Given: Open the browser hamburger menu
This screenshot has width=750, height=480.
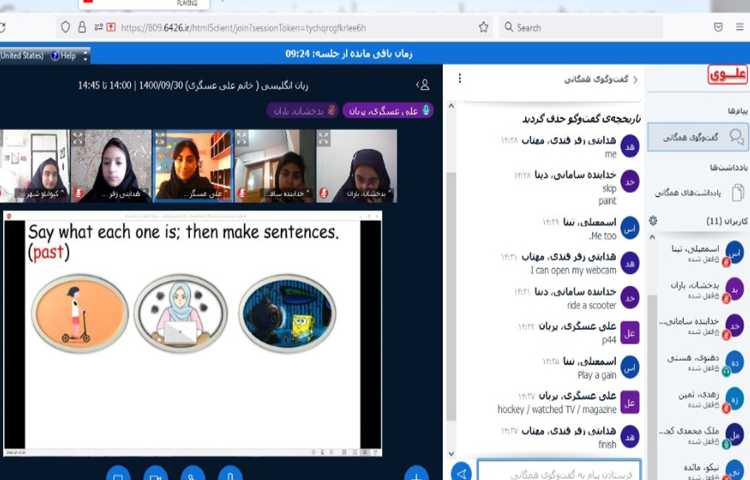Looking at the screenshot, I should (x=739, y=27).
